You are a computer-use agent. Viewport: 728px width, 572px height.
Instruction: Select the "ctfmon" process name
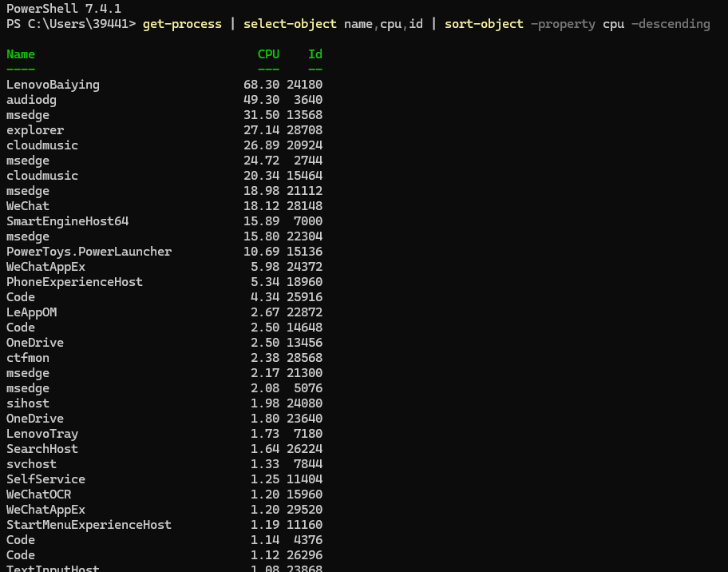tap(28, 358)
